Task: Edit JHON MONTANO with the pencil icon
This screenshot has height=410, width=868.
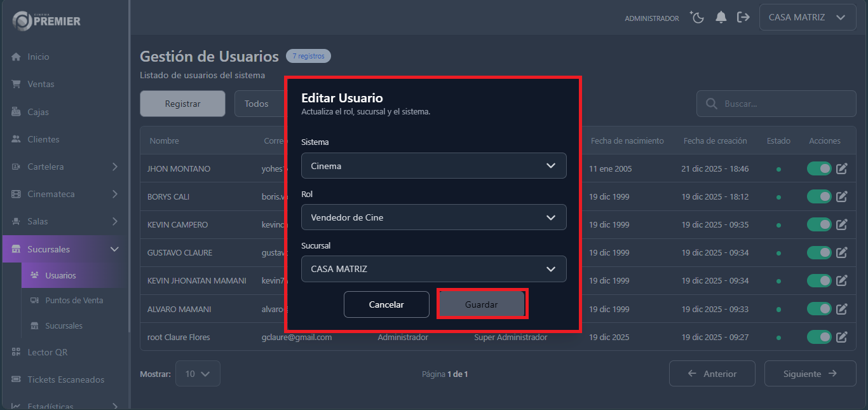Action: tap(842, 168)
